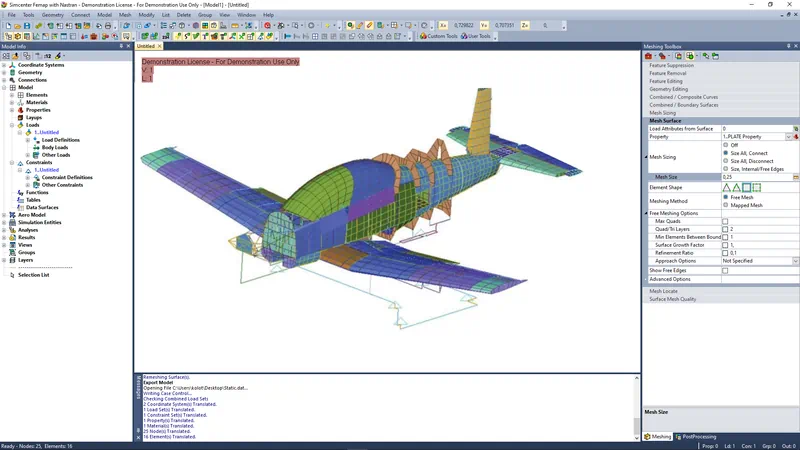800x450 pixels.
Task: Expand the Aero Model tree node
Action: [4, 215]
